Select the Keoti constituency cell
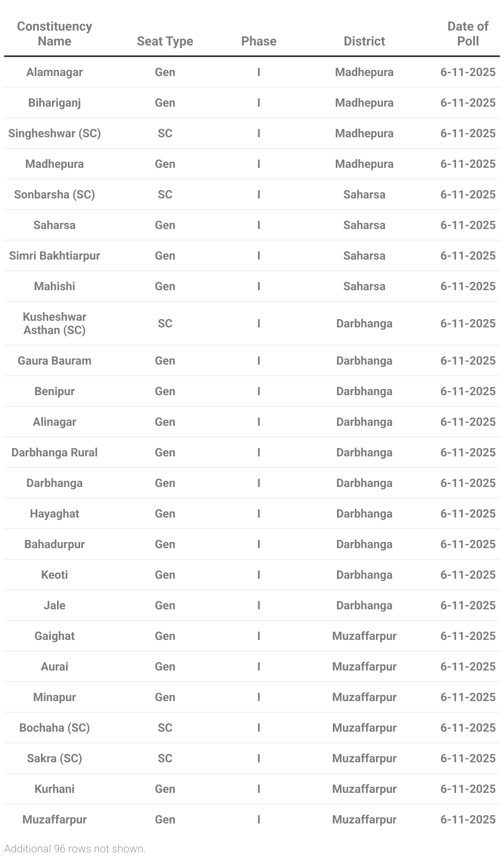Image resolution: width=504 pixels, height=859 pixels. (55, 575)
